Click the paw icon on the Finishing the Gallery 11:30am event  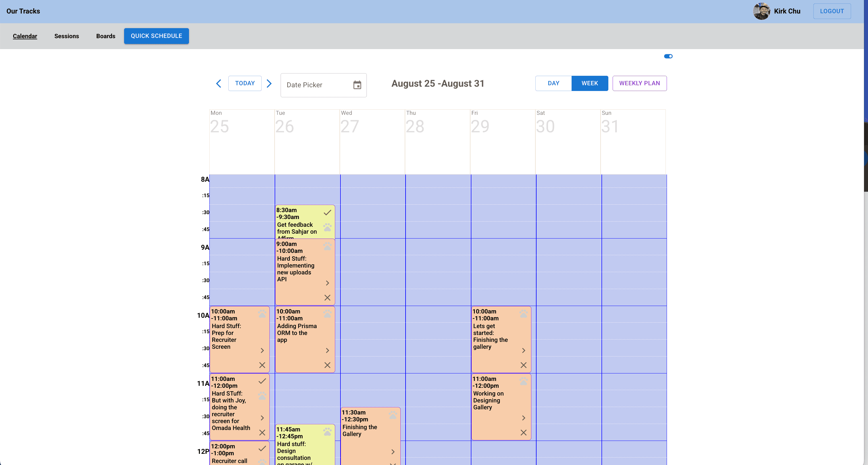(393, 415)
